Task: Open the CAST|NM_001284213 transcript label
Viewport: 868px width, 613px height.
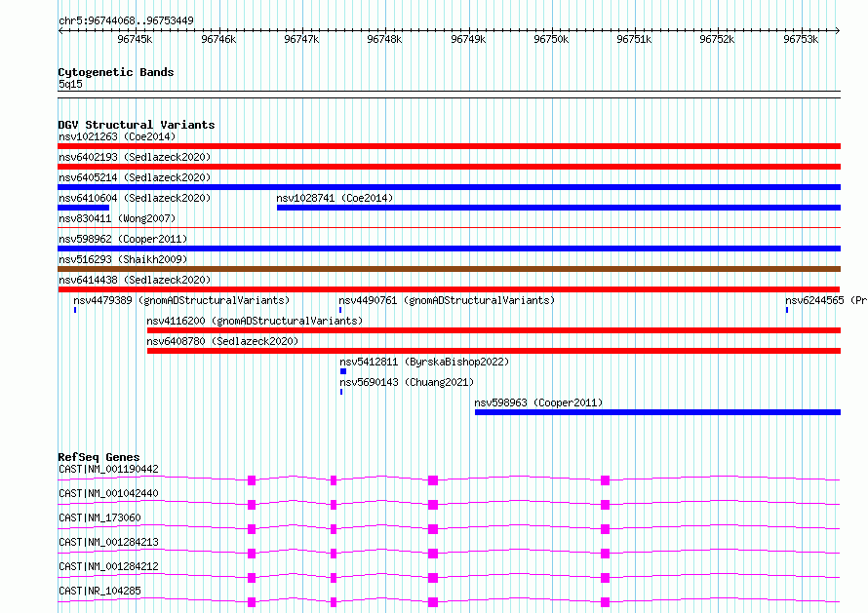Action: point(108,542)
